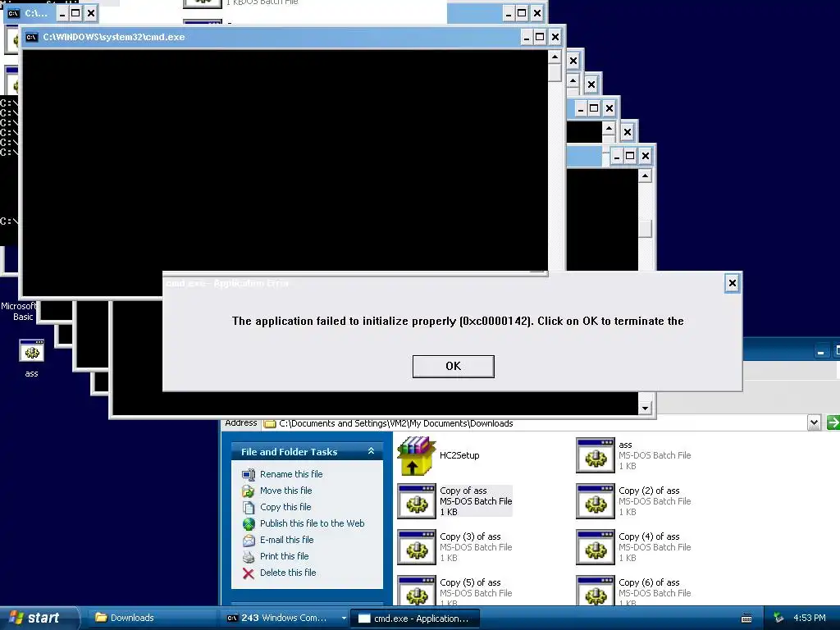Click 'Print this file' task link
Image resolution: width=840 pixels, height=630 pixels.
(x=284, y=556)
